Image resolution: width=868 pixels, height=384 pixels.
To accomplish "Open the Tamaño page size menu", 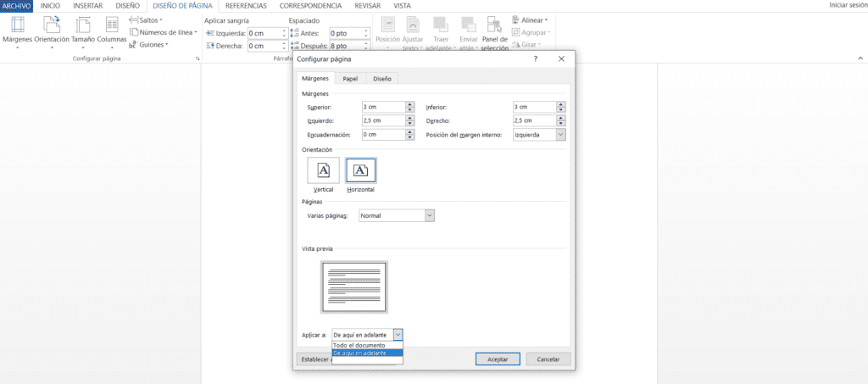I will 83,31.
